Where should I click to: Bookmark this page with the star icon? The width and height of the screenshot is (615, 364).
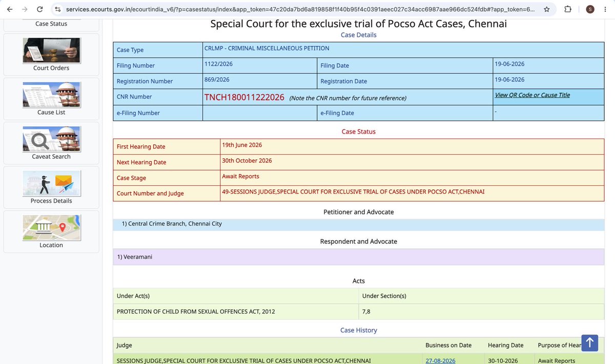click(x=547, y=9)
